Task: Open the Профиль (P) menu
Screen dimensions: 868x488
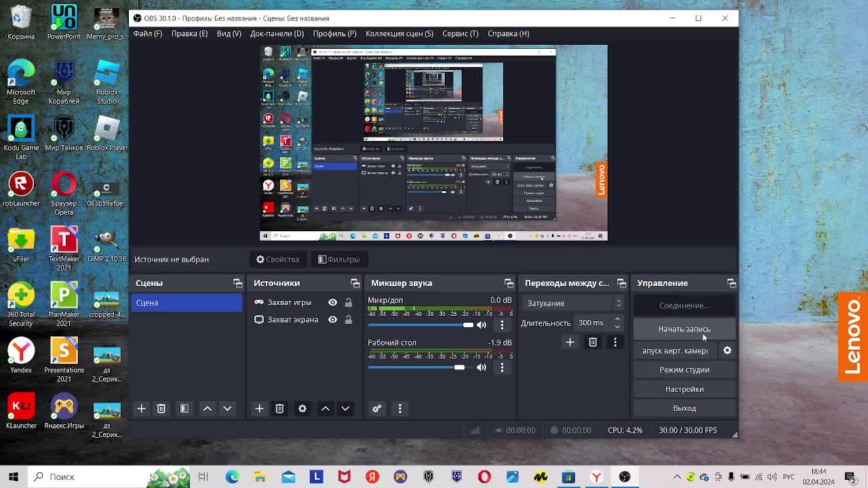Action: pos(334,33)
